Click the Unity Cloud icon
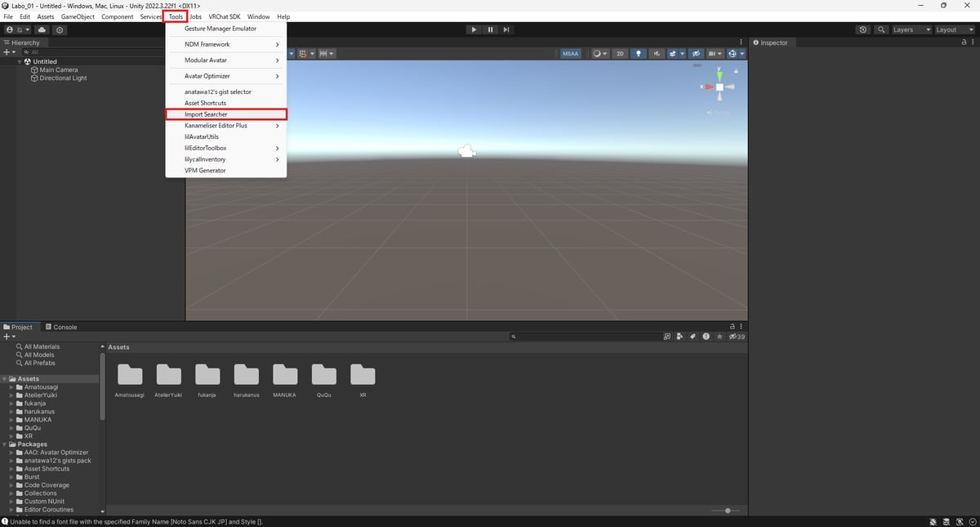This screenshot has height=527, width=980. point(42,29)
